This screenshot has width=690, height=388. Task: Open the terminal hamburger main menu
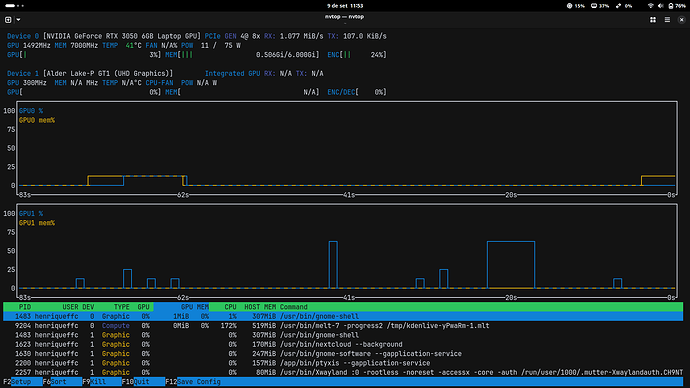coord(667,20)
